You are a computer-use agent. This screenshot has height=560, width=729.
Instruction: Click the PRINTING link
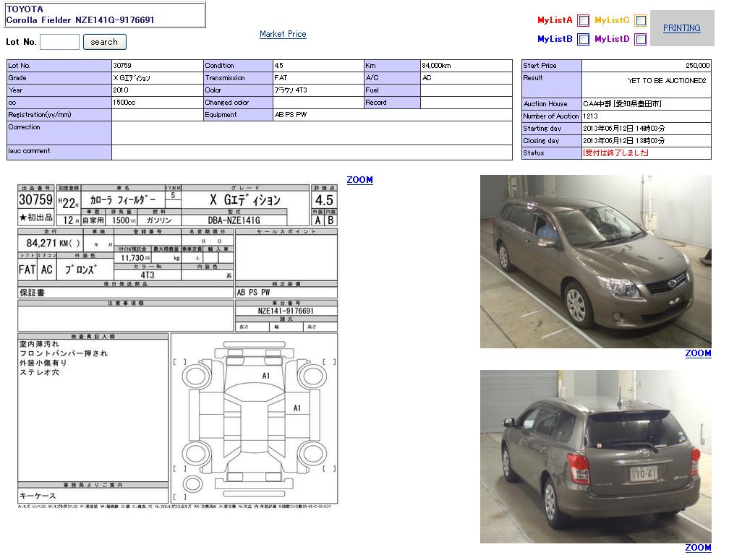click(681, 28)
